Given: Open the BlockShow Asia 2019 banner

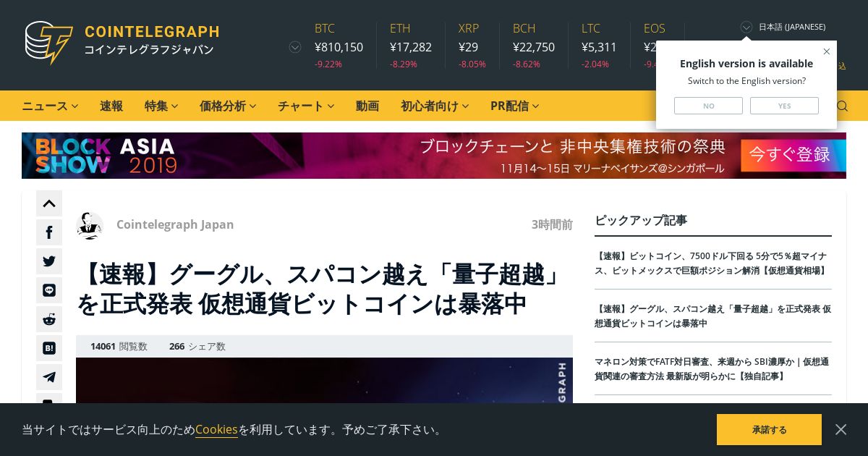Looking at the screenshot, I should (434, 156).
